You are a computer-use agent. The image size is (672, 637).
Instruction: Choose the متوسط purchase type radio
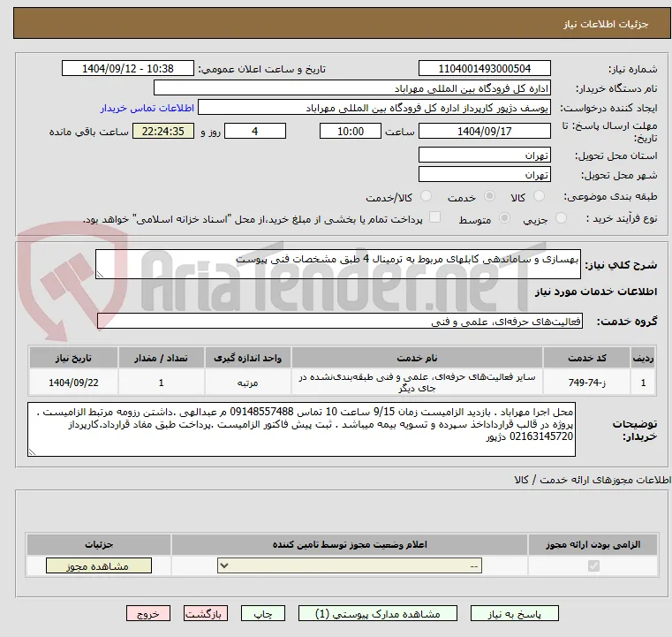pyautogui.click(x=505, y=218)
